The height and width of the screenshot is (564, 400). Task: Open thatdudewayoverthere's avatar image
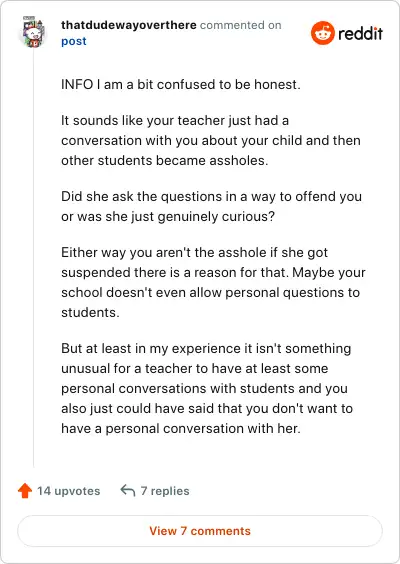tap(33, 32)
